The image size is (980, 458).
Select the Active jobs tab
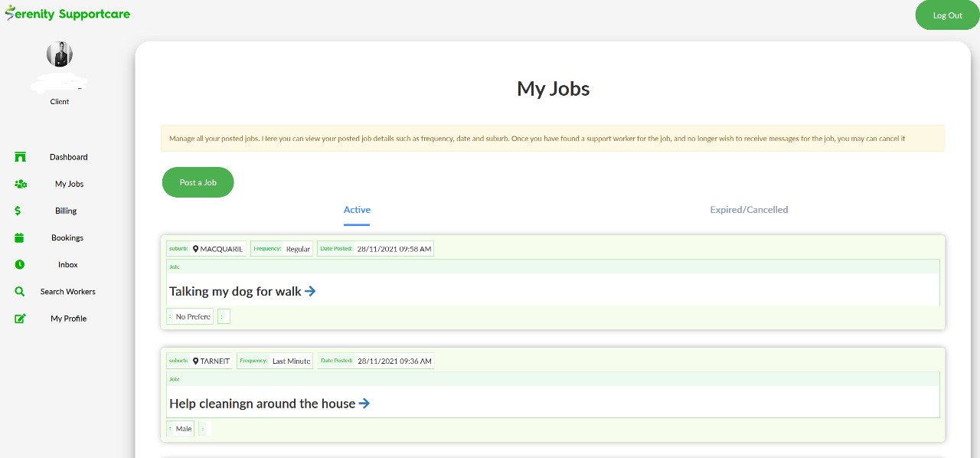click(357, 210)
